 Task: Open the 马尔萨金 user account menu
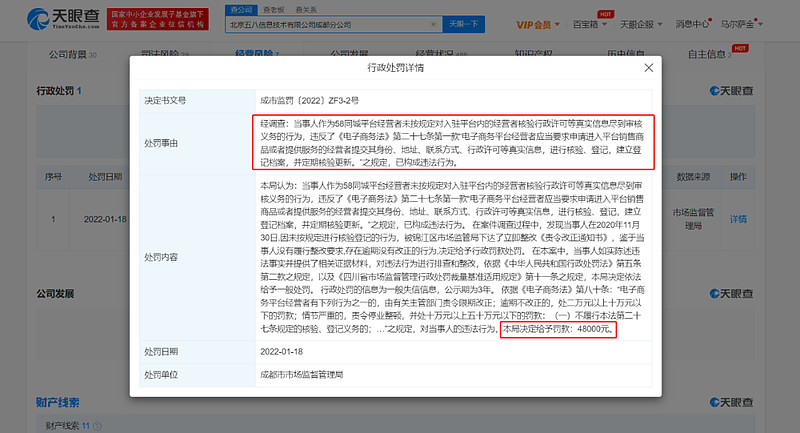(741, 24)
